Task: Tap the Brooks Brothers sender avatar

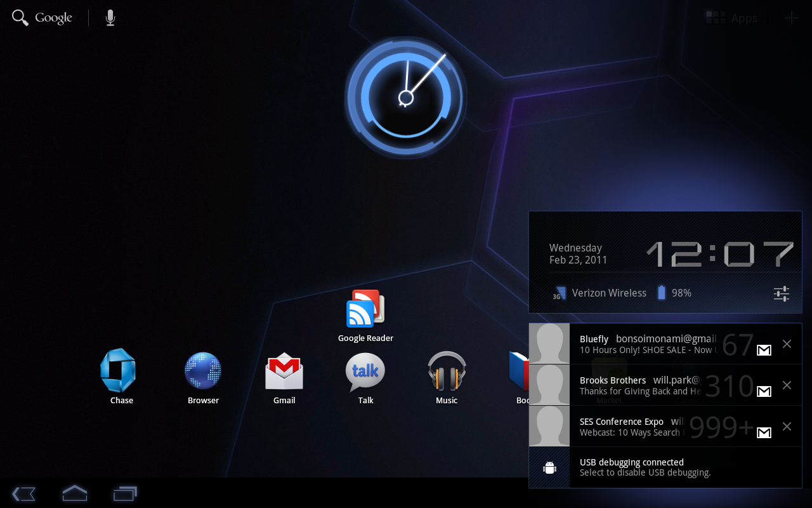Action: point(549,385)
